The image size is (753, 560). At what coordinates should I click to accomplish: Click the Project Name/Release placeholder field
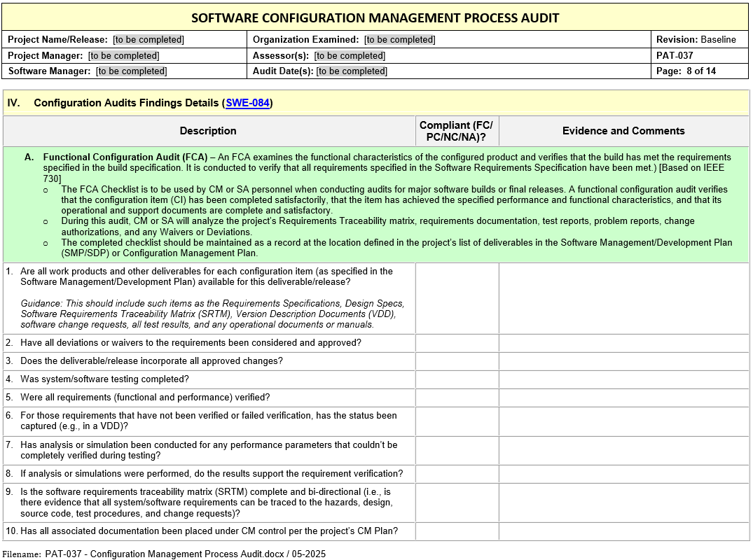click(148, 40)
